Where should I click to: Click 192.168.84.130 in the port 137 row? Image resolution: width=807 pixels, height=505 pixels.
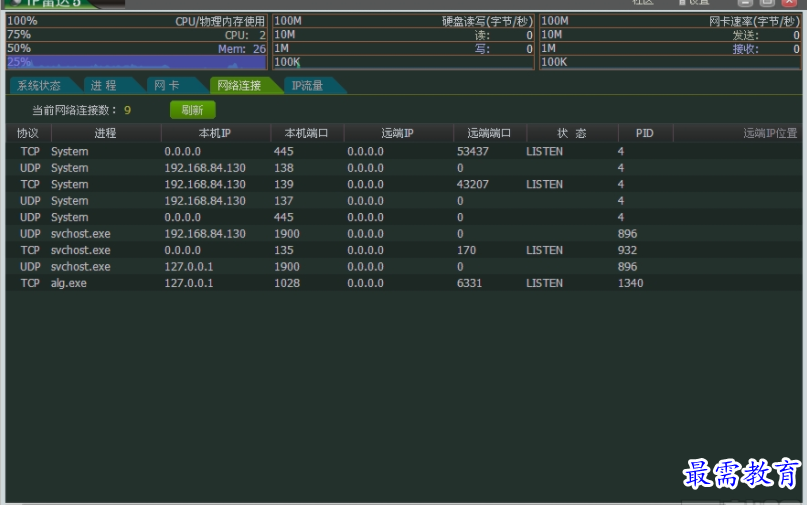pyautogui.click(x=205, y=201)
